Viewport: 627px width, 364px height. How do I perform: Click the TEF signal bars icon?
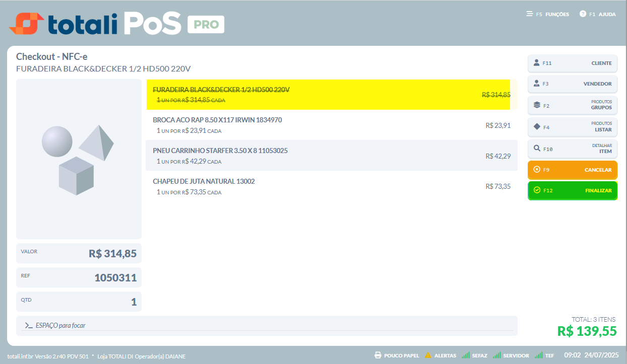coord(539,355)
